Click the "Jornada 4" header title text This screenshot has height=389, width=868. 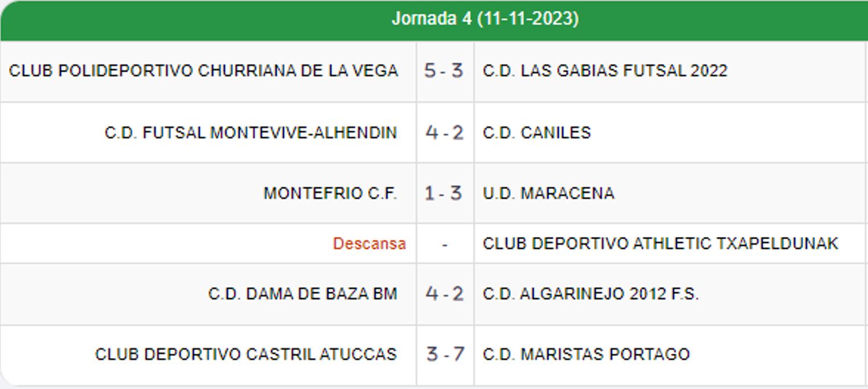(432, 19)
